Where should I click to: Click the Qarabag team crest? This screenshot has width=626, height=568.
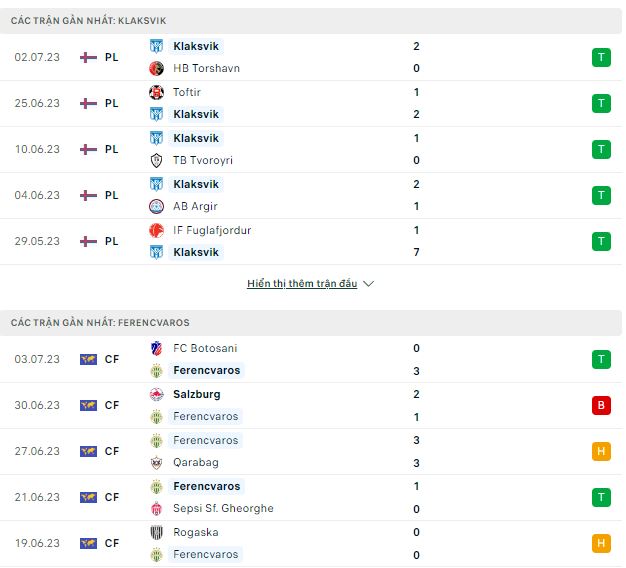coord(156,463)
